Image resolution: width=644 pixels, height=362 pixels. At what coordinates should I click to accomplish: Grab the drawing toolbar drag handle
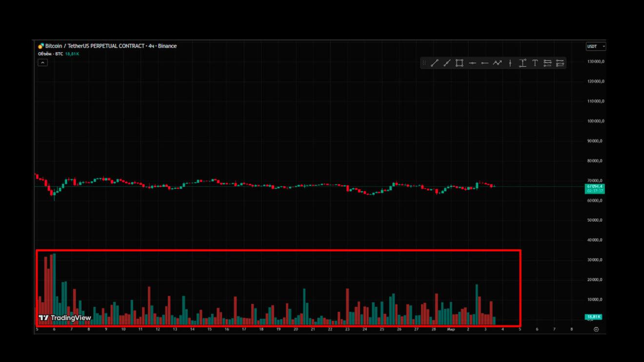pos(424,63)
